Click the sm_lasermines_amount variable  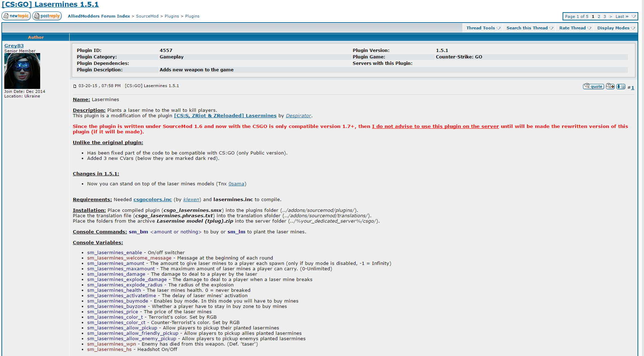(116, 263)
